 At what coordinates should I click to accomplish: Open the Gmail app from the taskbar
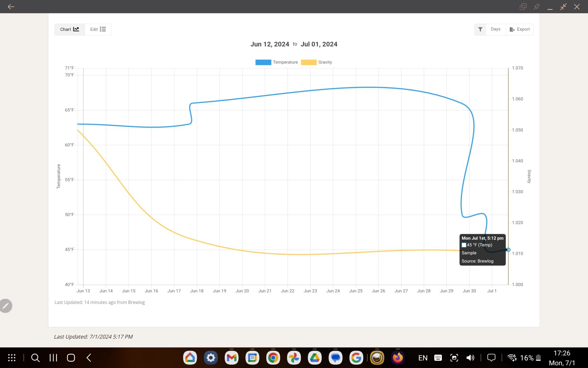pyautogui.click(x=232, y=358)
